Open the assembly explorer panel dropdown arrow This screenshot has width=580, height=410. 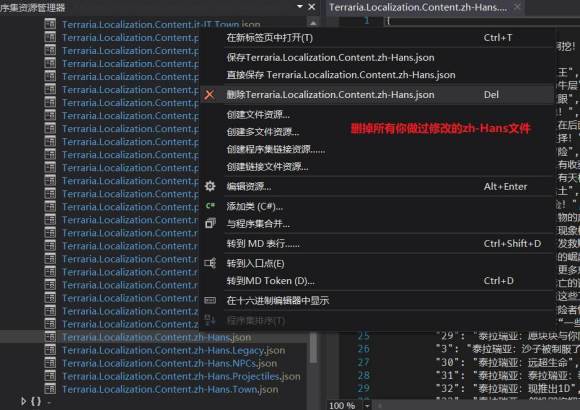coord(300,7)
